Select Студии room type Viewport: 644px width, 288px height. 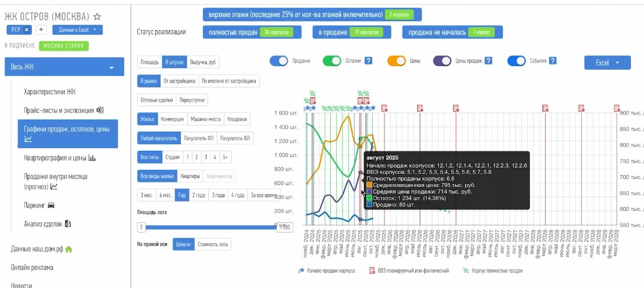click(x=173, y=157)
